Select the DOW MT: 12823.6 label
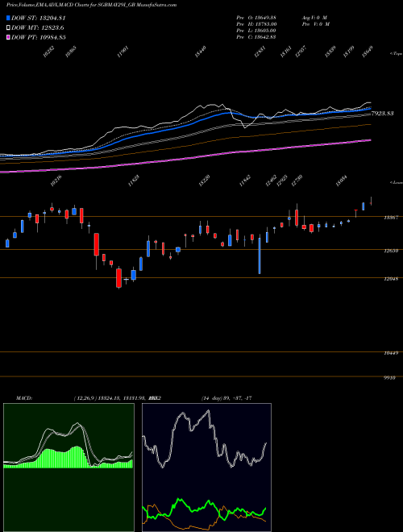The width and height of the screenshot is (403, 532). point(38,28)
